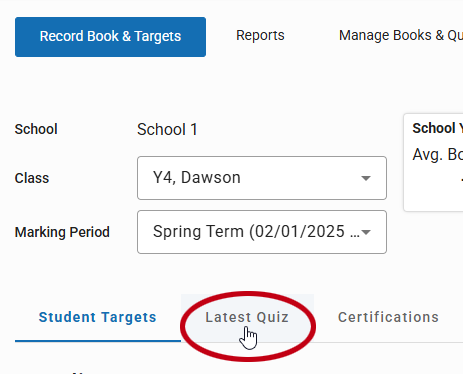
Task: Select the Class field label
Action: click(x=32, y=178)
